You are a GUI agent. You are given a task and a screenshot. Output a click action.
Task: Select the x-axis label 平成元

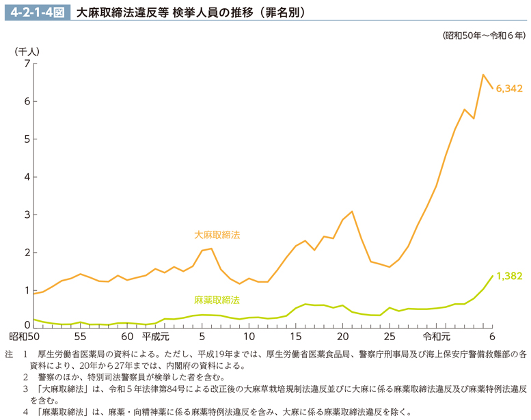155,337
